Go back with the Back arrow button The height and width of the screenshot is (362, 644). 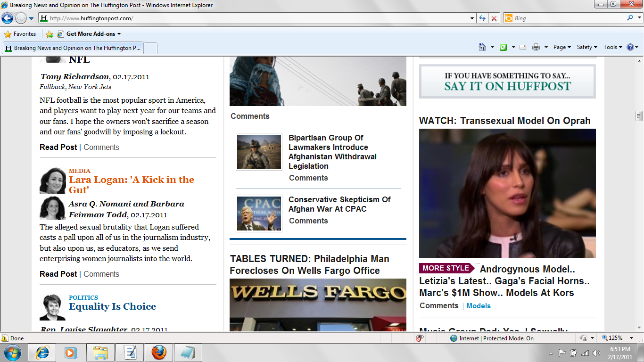pos(8,18)
